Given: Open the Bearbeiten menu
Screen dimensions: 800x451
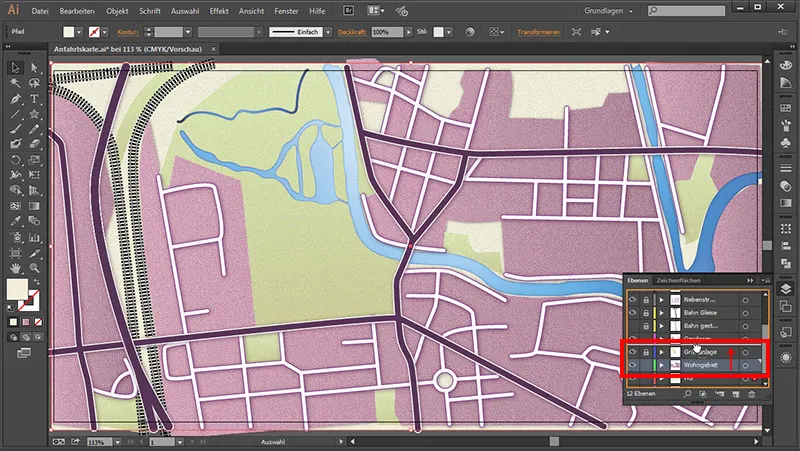Looking at the screenshot, I should point(77,11).
